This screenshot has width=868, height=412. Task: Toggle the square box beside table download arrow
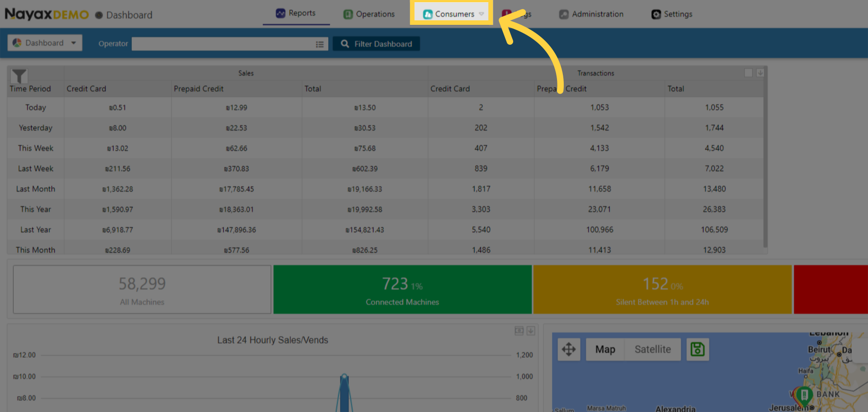pyautogui.click(x=749, y=73)
